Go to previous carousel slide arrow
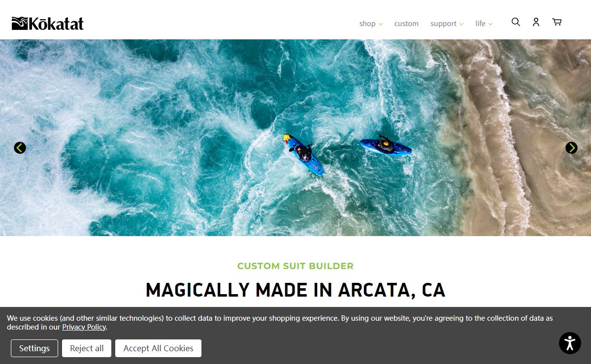591x364 pixels. pyautogui.click(x=20, y=148)
